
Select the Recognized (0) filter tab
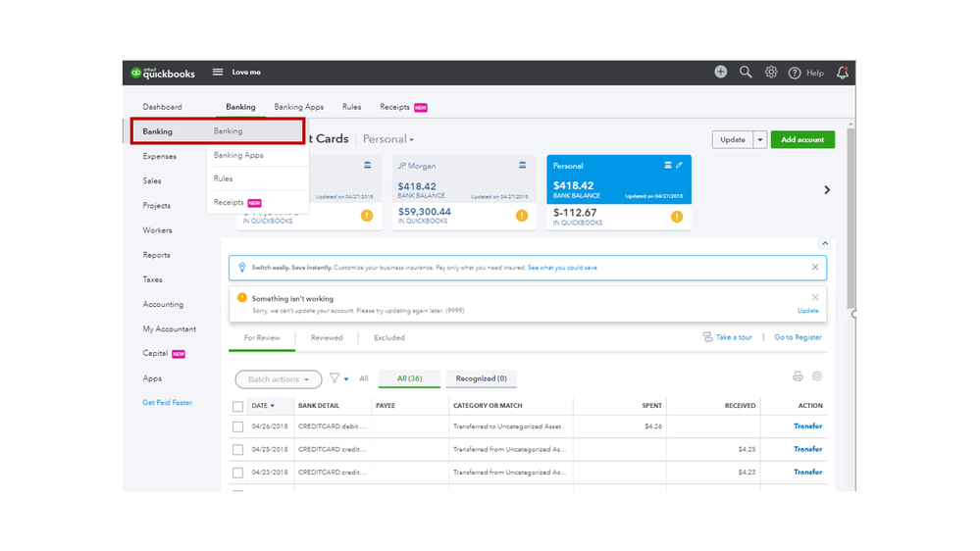click(482, 378)
